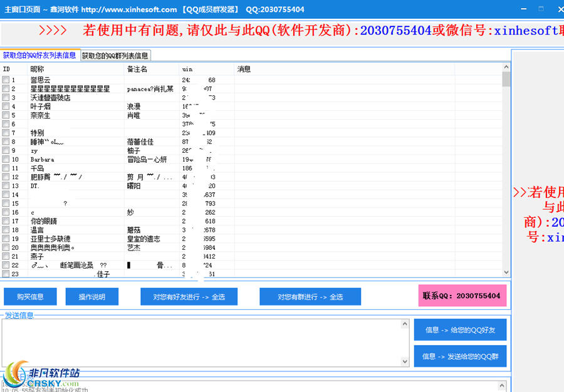
Task: Toggle checkbox for row 11 千岛
Action: (x=6, y=168)
